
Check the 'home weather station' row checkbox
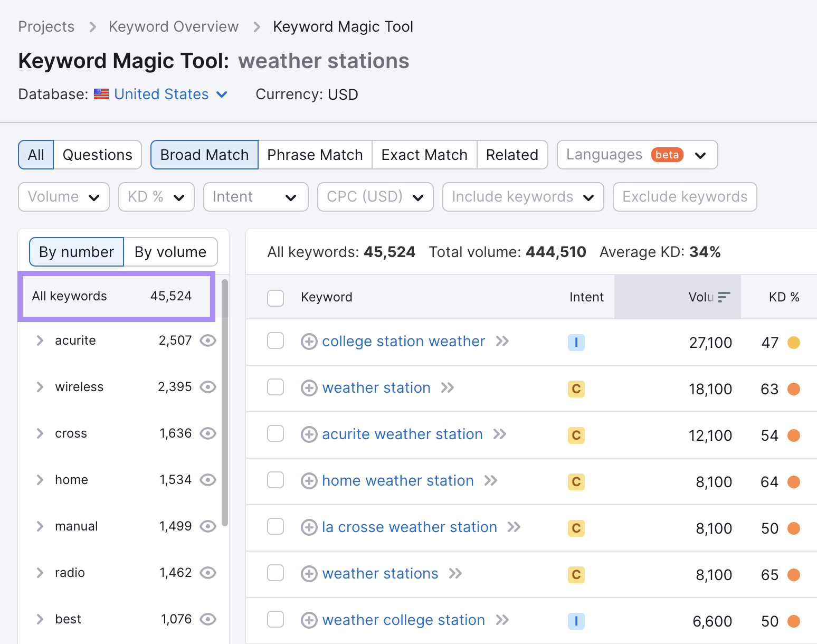tap(275, 480)
